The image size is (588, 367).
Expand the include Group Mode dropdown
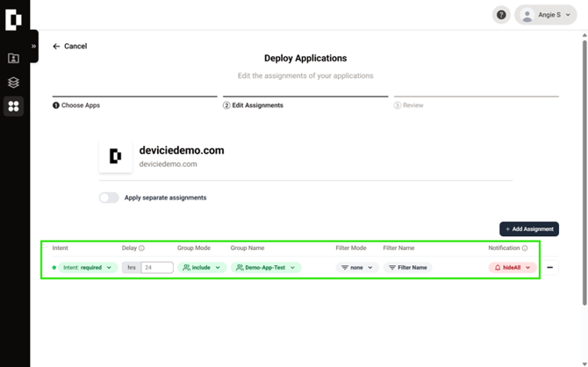coord(202,268)
